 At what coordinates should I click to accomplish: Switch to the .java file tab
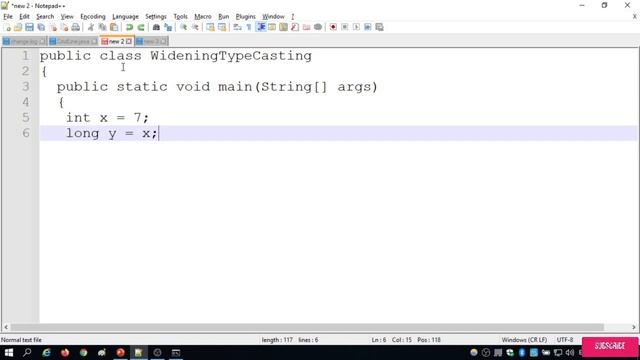coord(73,42)
